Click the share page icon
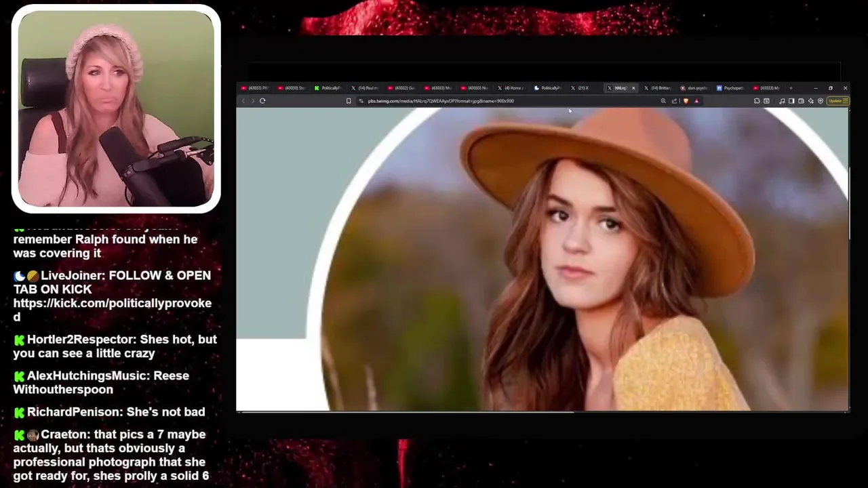Image resolution: width=868 pixels, height=488 pixels. [674, 101]
